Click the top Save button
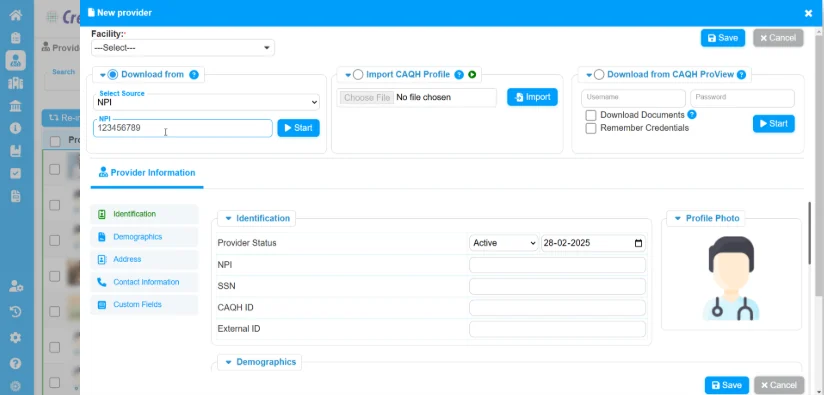824x395 pixels. coord(723,38)
